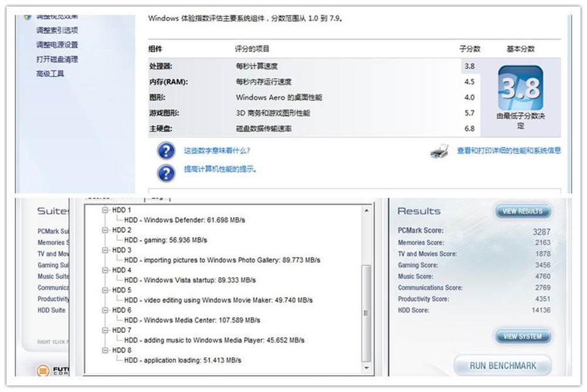Select the Productivity suite entry
This screenshot has height=392, width=587.
pyautogui.click(x=53, y=299)
